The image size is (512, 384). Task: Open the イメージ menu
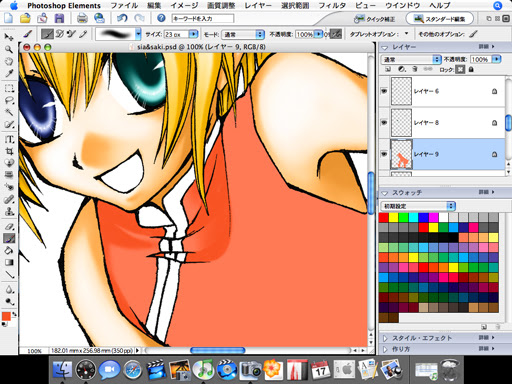click(184, 6)
